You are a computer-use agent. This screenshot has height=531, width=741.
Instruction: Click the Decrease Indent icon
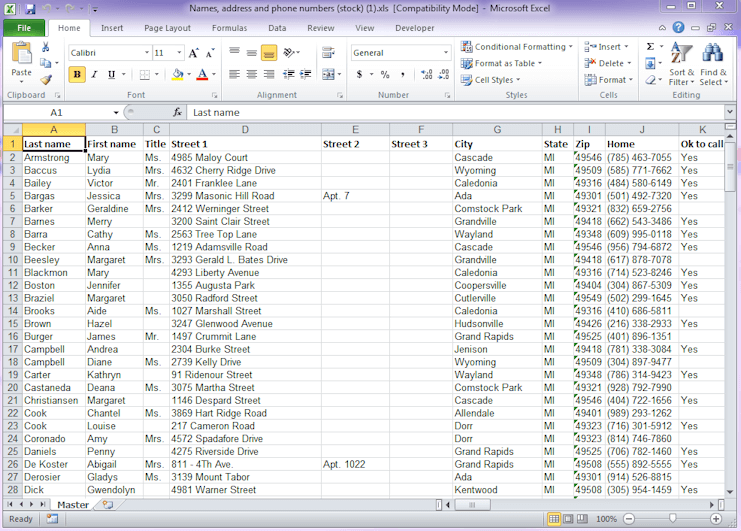coord(288,75)
